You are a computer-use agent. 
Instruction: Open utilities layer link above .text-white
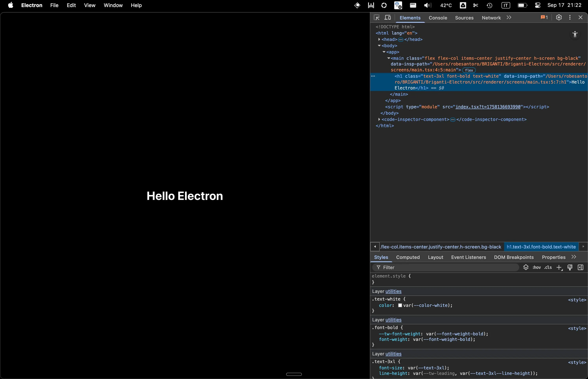[x=393, y=291]
